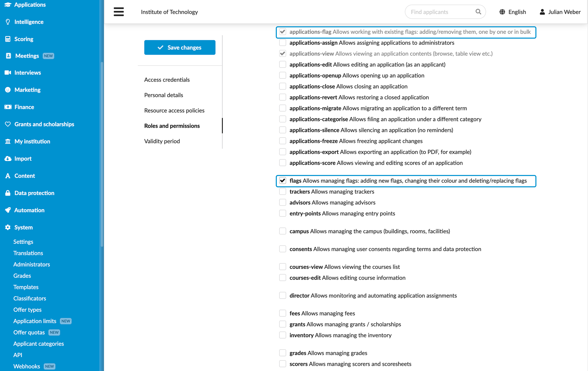Click the Meetings contact card icon
This screenshot has width=588, height=371.
[8, 56]
